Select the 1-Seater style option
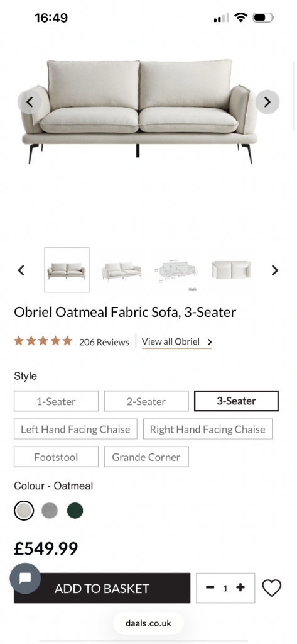The image size is (297, 644). coord(57,401)
